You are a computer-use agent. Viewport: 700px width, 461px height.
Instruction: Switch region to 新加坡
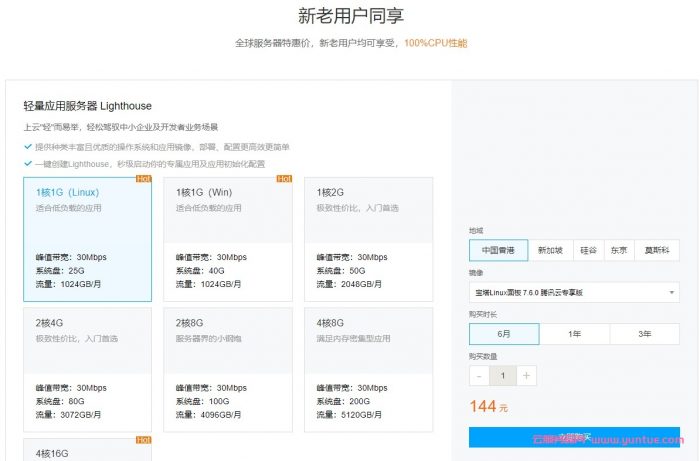pos(550,250)
